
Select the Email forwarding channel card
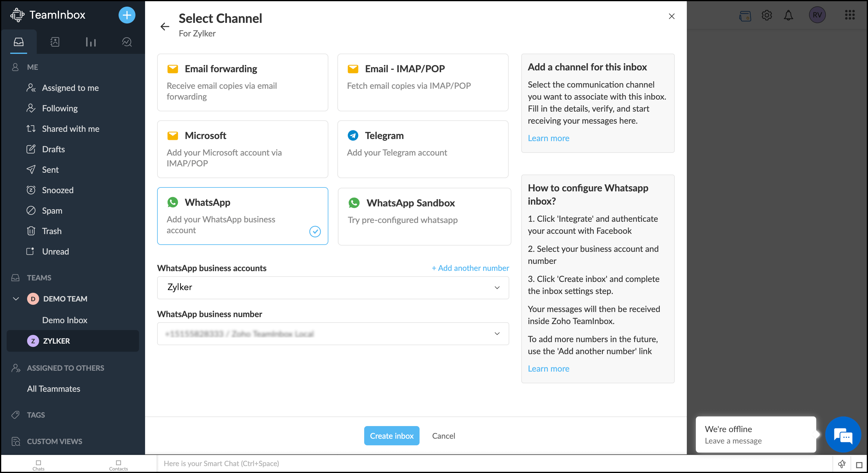click(x=243, y=82)
